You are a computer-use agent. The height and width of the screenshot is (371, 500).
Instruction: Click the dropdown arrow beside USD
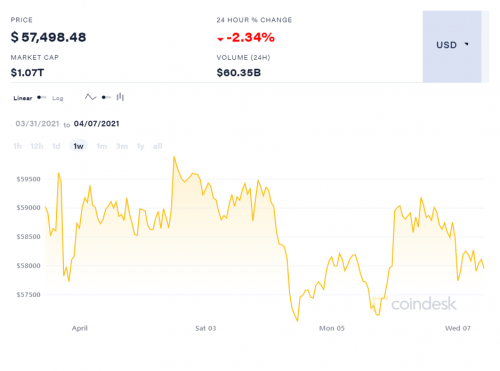tap(467, 44)
